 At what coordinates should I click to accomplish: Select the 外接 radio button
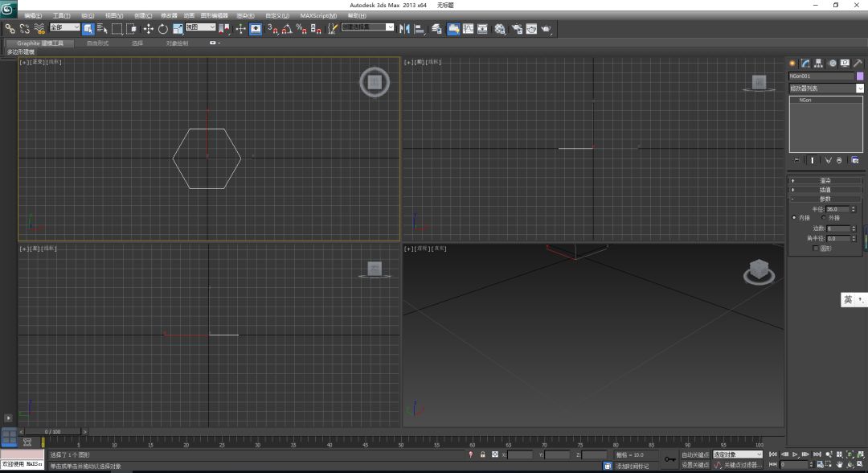pos(823,218)
